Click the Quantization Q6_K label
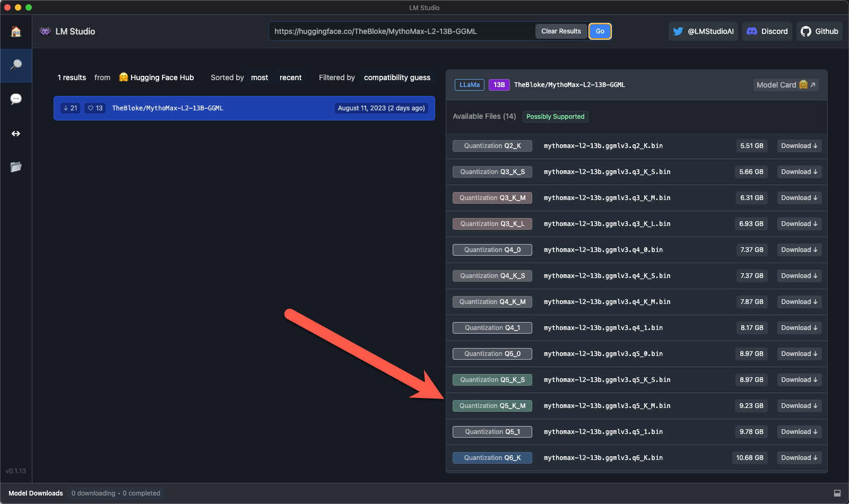Viewport: 849px width, 504px height. click(492, 458)
